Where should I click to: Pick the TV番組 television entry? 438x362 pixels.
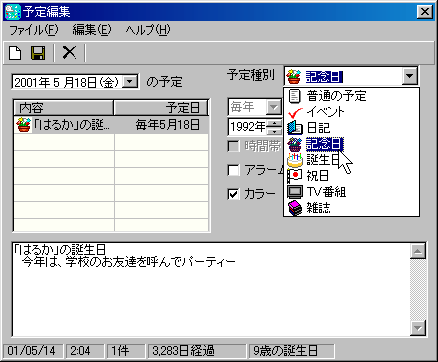click(x=351, y=192)
